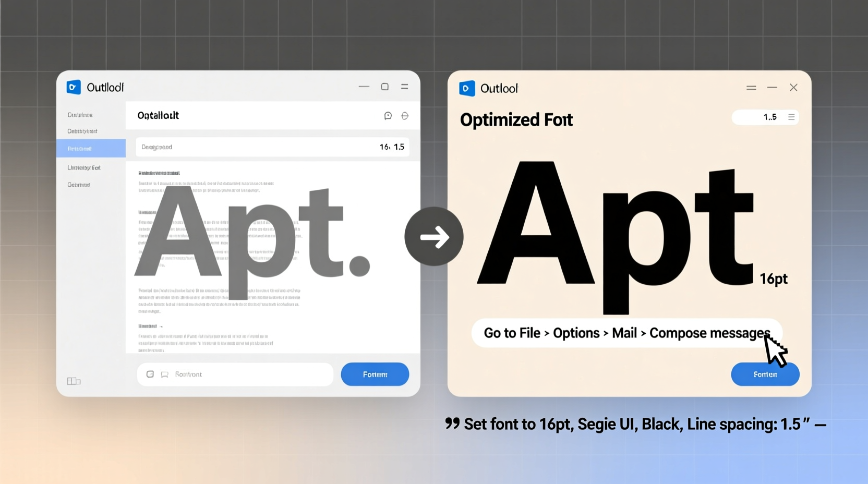Select the bottom-most item in the left sidebar
The width and height of the screenshot is (868, 484).
78,185
